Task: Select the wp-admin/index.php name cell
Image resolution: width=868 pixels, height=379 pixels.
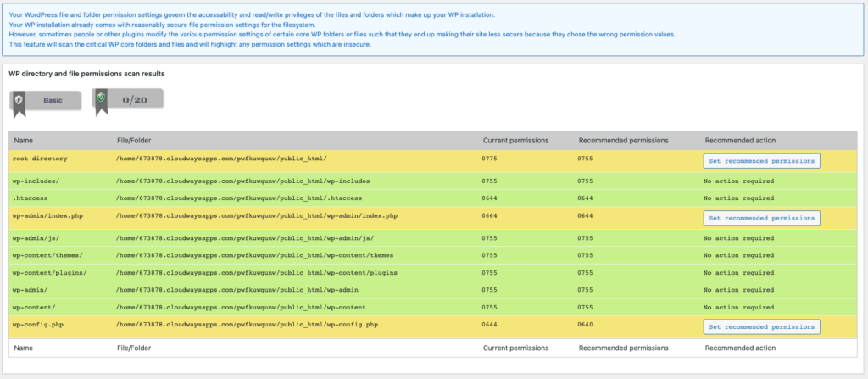Action: point(47,215)
